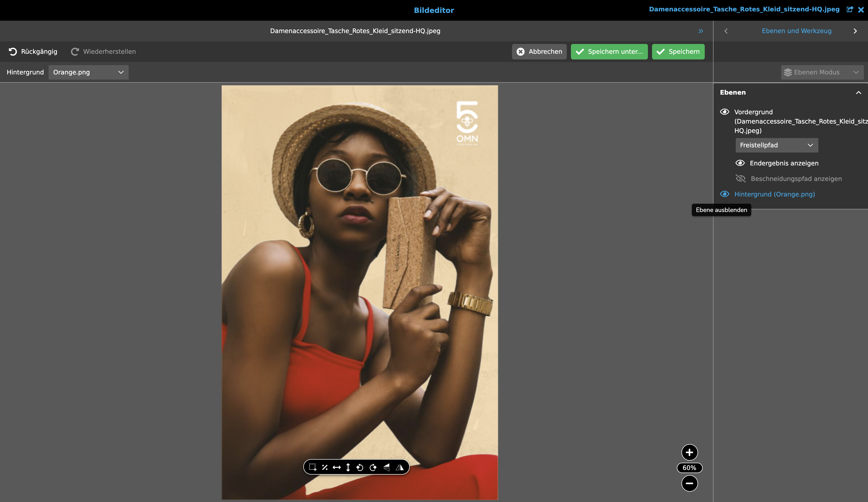Open the Orange.png background dropdown
Viewport: 868px width, 502px height.
(x=89, y=72)
